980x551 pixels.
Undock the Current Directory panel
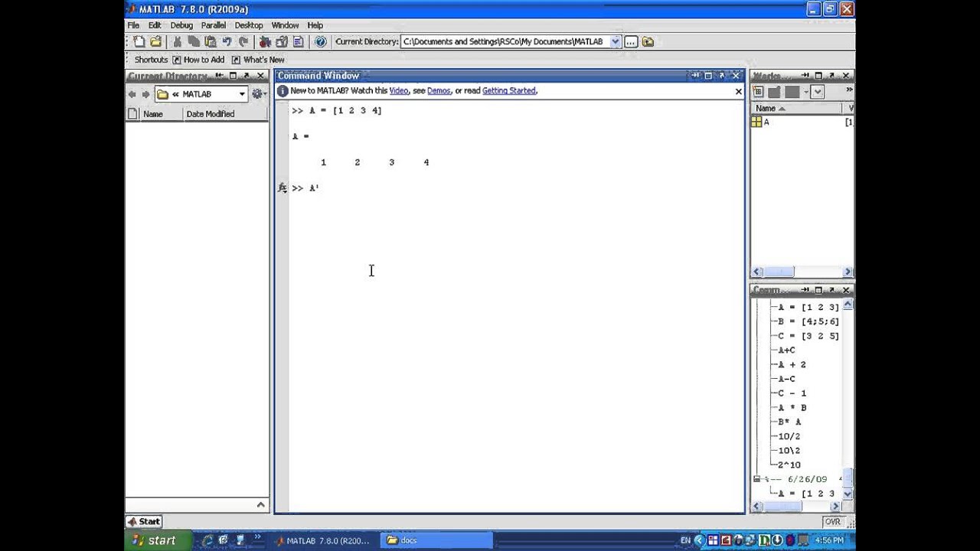tap(247, 76)
